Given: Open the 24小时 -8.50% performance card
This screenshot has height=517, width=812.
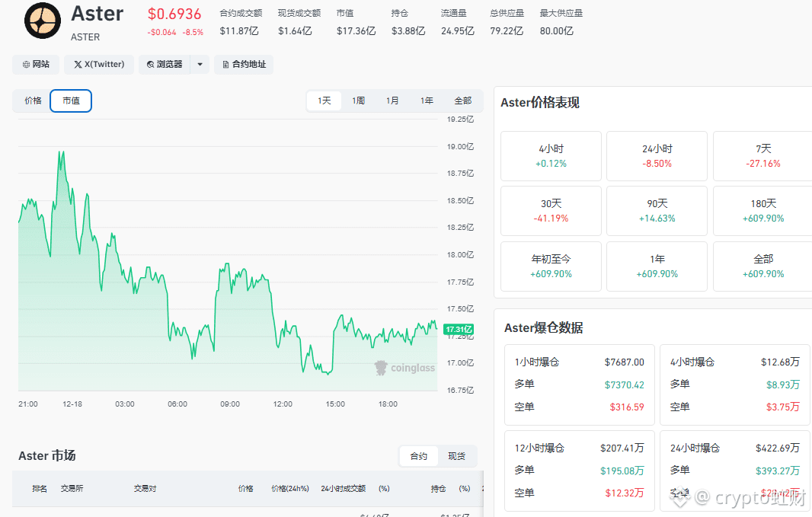Looking at the screenshot, I should click(657, 156).
